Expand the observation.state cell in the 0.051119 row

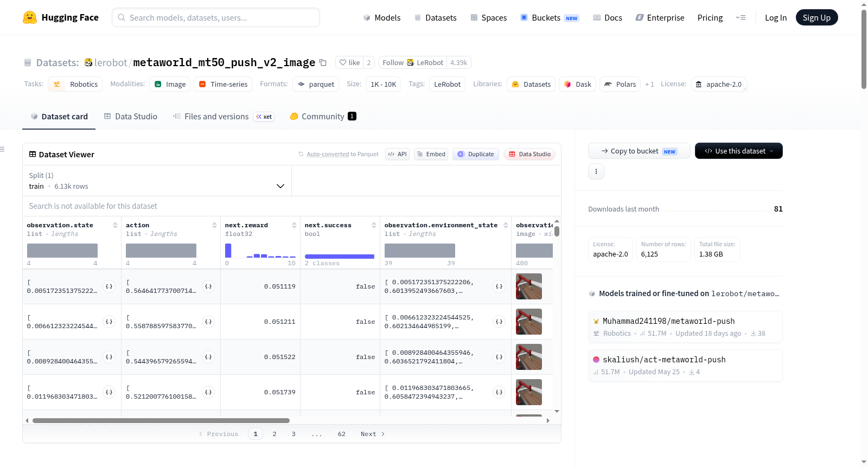(x=109, y=286)
